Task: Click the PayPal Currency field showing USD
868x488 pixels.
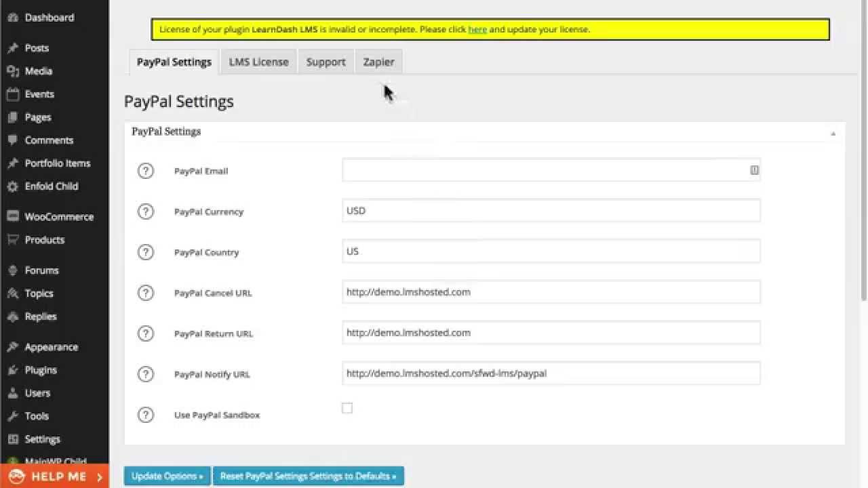Action: tap(551, 211)
